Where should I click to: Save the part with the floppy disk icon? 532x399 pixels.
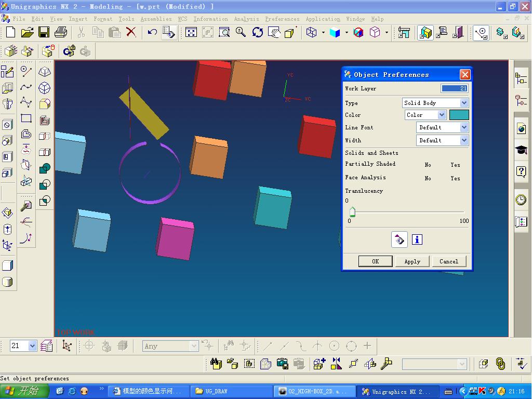(x=44, y=32)
